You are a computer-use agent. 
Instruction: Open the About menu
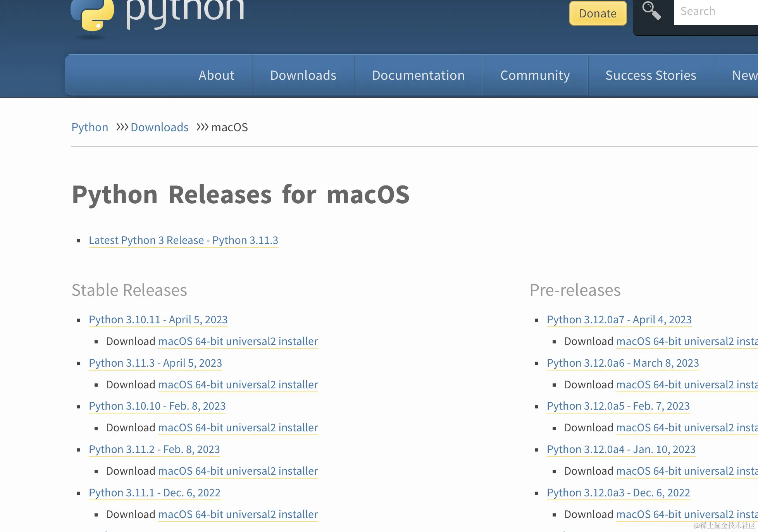[x=217, y=75]
